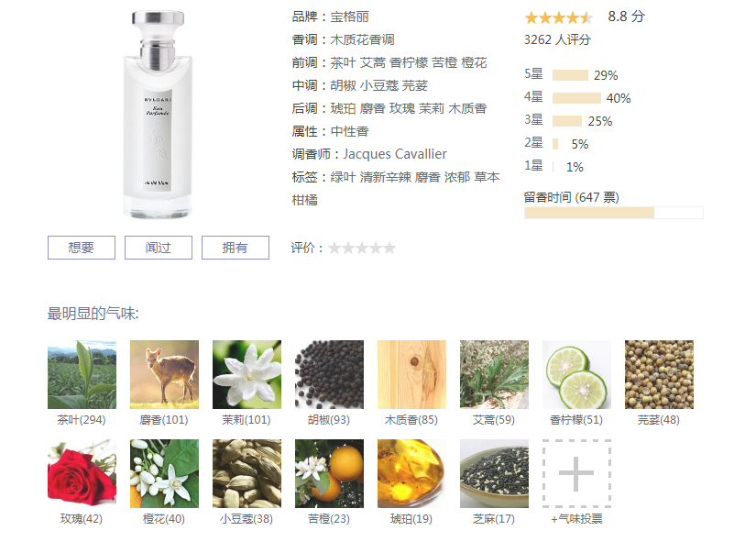The image size is (756, 553).
Task: Open the 琥珀 amber scent image
Action: 411,473
